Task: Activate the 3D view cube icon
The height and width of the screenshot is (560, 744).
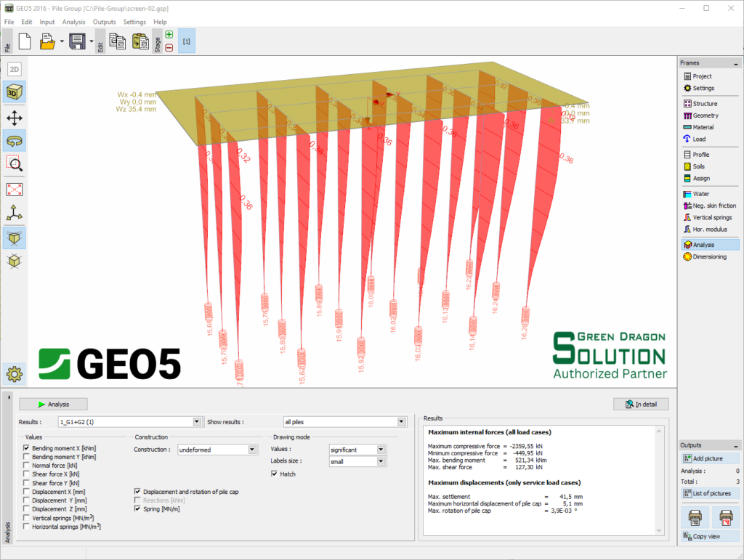Action: click(15, 93)
